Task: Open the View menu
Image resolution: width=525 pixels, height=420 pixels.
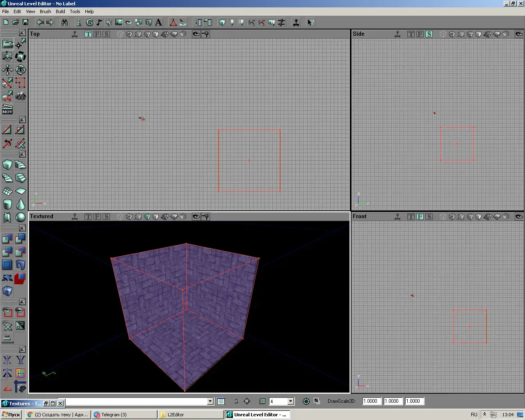Action: [30, 11]
